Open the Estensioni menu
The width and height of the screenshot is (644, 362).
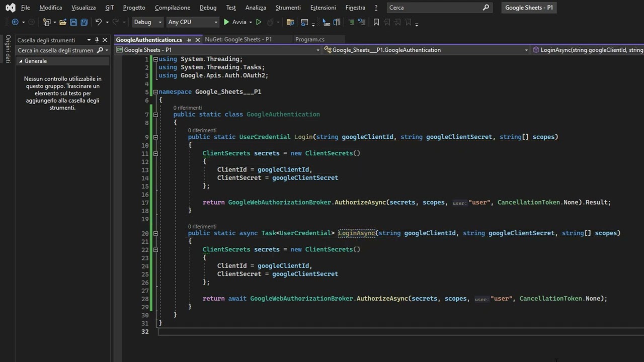point(323,8)
